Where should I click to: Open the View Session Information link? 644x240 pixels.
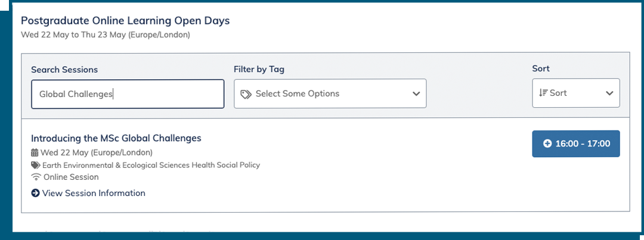tap(94, 193)
